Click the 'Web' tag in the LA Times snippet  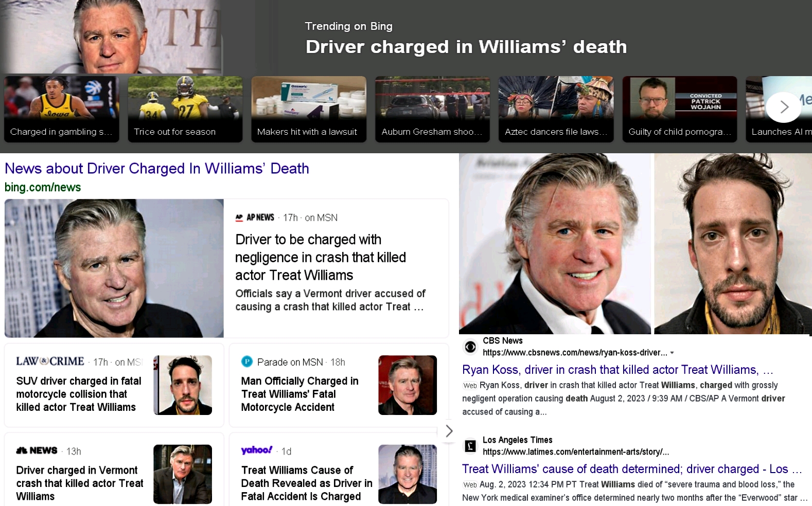coord(470,485)
